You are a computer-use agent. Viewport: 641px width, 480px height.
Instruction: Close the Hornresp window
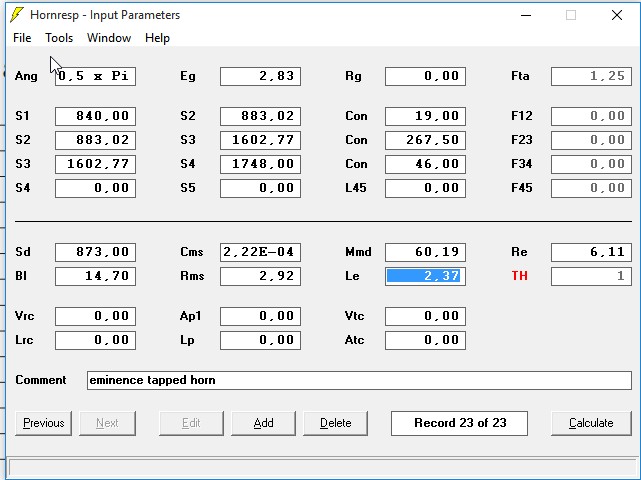[616, 16]
